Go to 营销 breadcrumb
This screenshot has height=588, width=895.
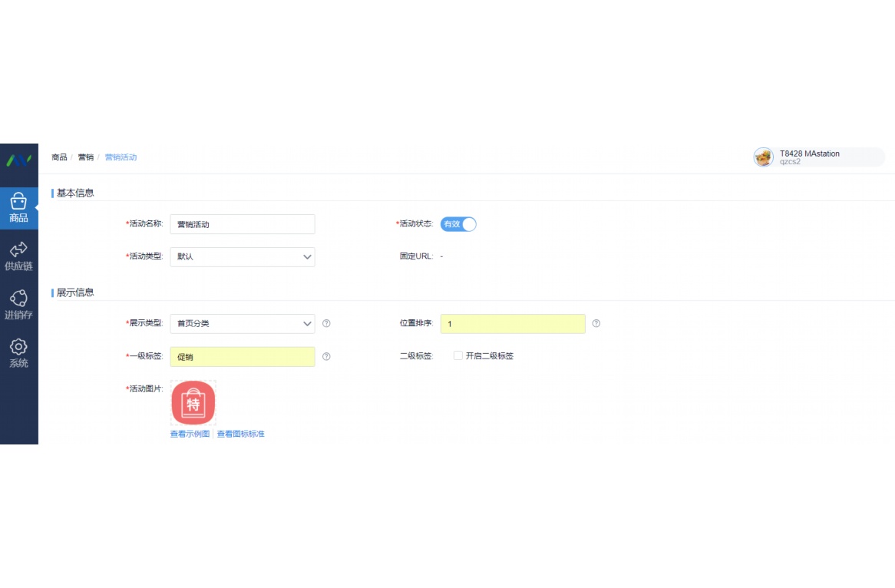point(86,157)
